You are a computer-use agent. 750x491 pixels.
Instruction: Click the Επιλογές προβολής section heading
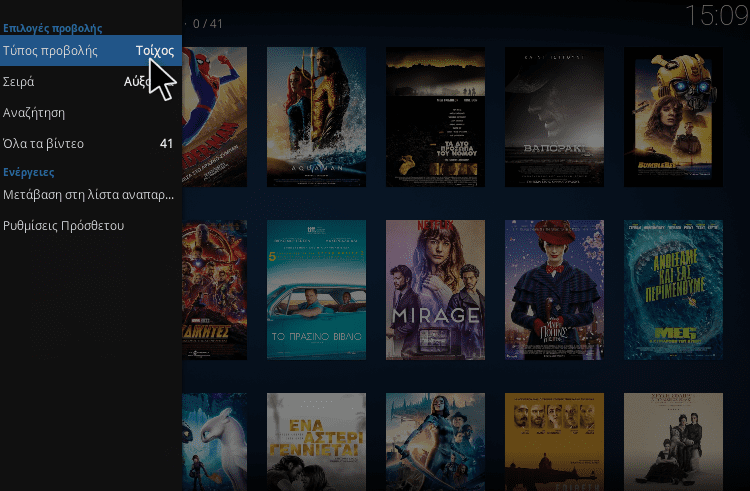tap(53, 28)
